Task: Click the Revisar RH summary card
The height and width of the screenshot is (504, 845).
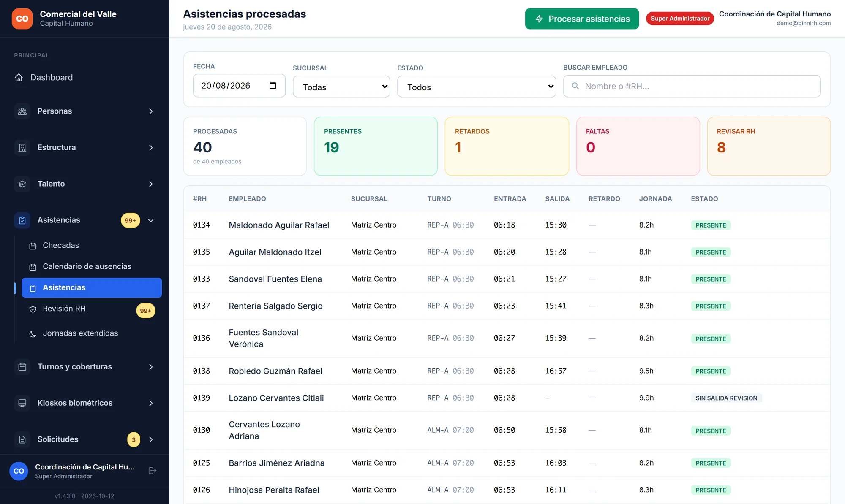Action: click(x=769, y=146)
